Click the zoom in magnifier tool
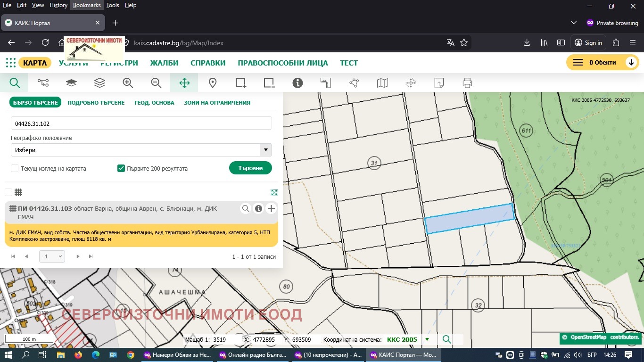The width and height of the screenshot is (644, 362). click(x=128, y=83)
